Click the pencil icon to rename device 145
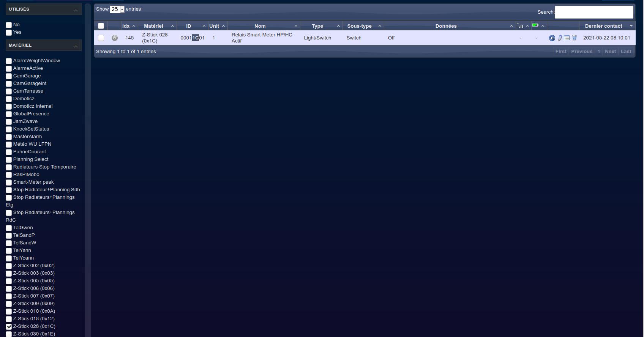This screenshot has height=337, width=644. tap(560, 38)
